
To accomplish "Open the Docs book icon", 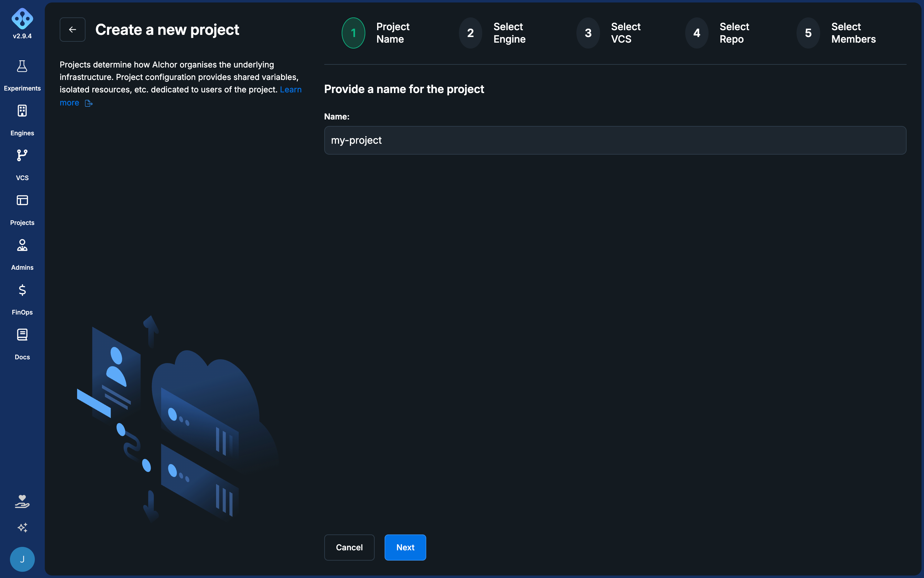I will click(x=22, y=335).
